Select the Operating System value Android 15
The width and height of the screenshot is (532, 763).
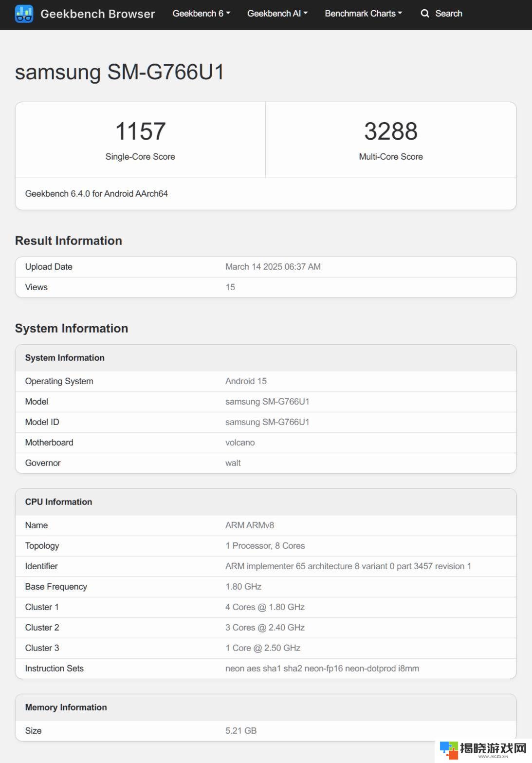click(x=246, y=381)
